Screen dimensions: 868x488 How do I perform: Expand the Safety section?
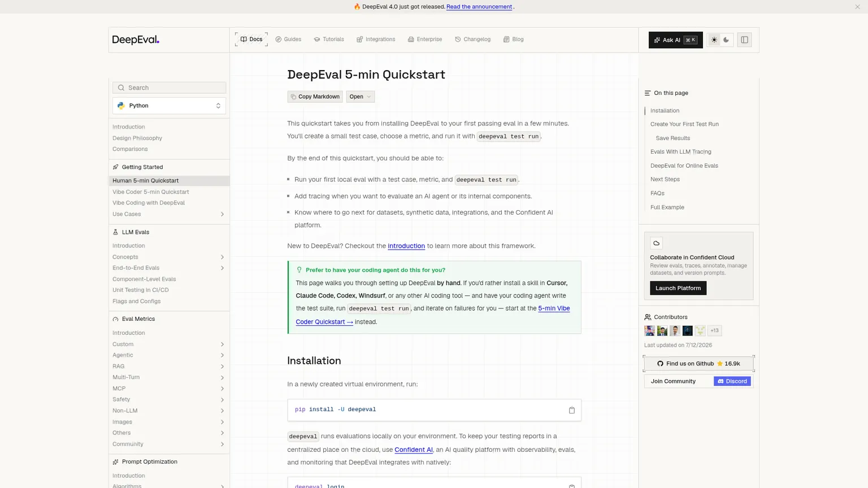[x=222, y=399]
